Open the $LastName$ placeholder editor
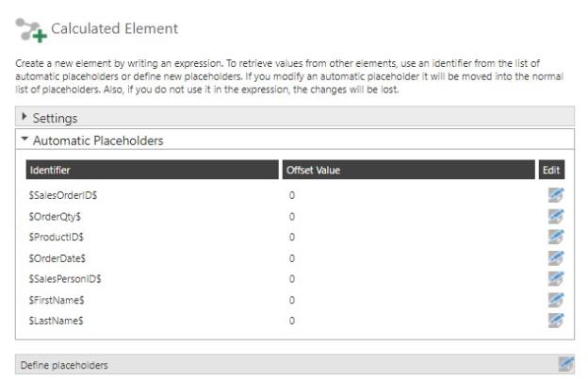The width and height of the screenshot is (588, 380). pyautogui.click(x=555, y=321)
